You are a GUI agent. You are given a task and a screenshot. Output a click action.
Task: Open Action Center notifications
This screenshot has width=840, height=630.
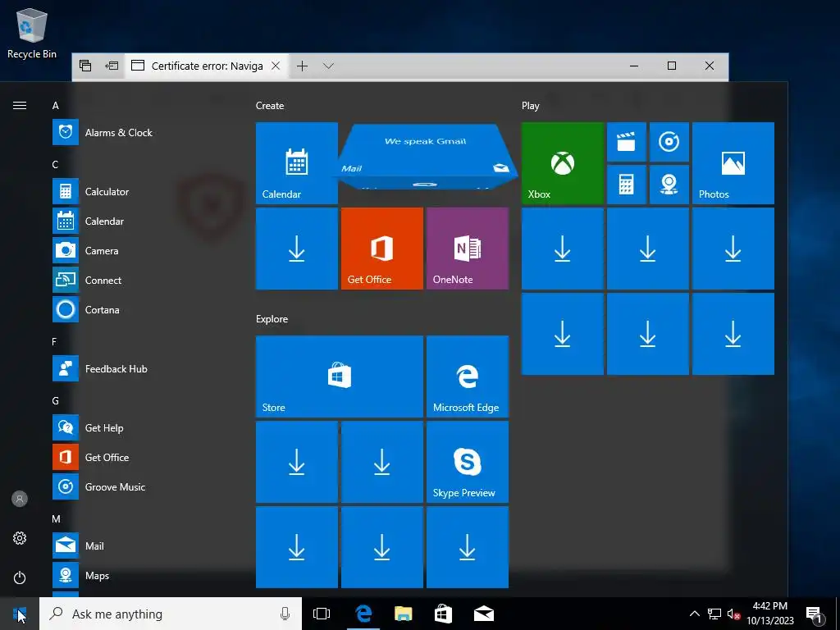tap(815, 614)
